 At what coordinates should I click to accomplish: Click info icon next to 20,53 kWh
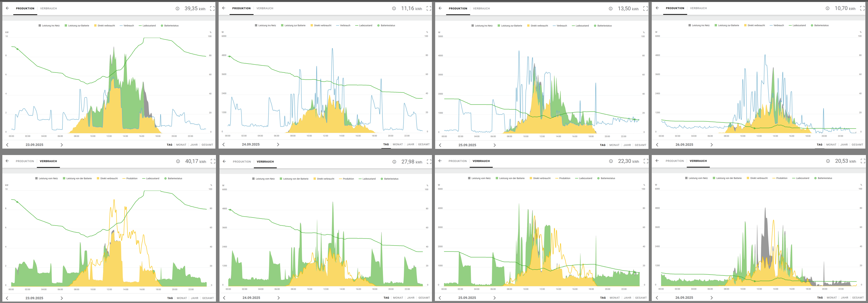(x=828, y=161)
